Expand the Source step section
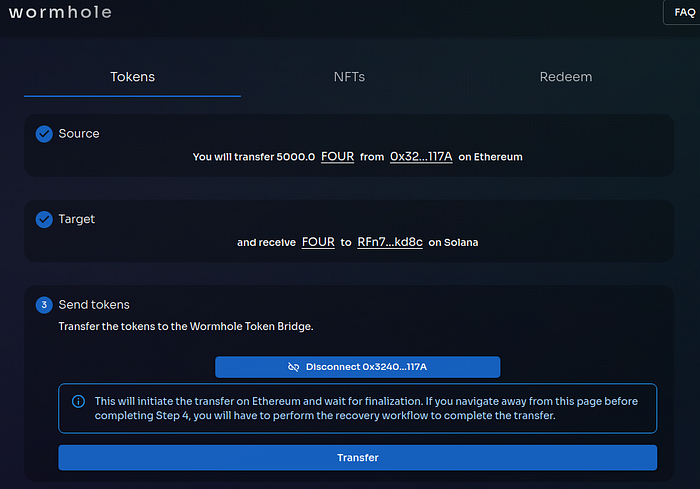 [x=79, y=134]
